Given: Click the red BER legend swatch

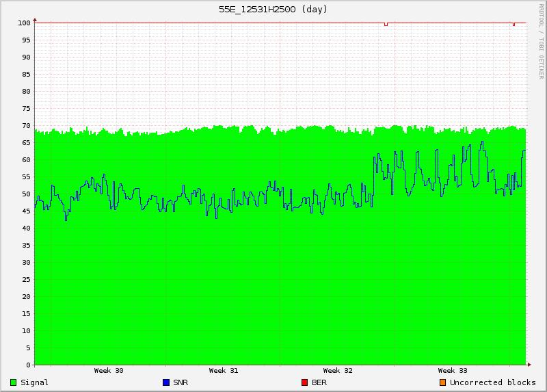Looking at the screenshot, I should point(304,382).
